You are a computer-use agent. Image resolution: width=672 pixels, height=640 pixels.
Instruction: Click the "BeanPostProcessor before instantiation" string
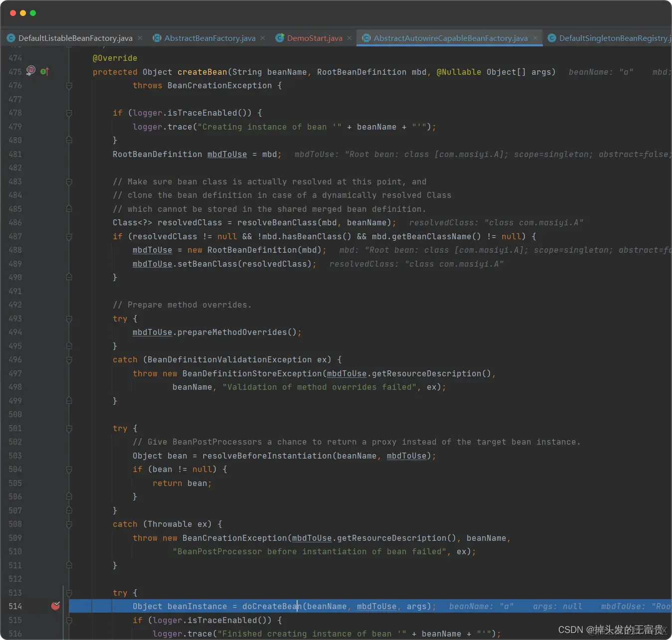coord(310,551)
